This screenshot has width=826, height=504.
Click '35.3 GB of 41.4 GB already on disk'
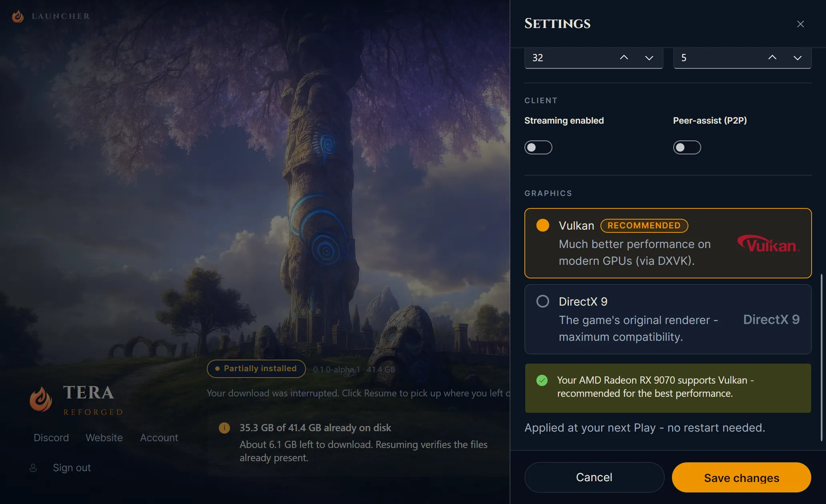pos(315,428)
